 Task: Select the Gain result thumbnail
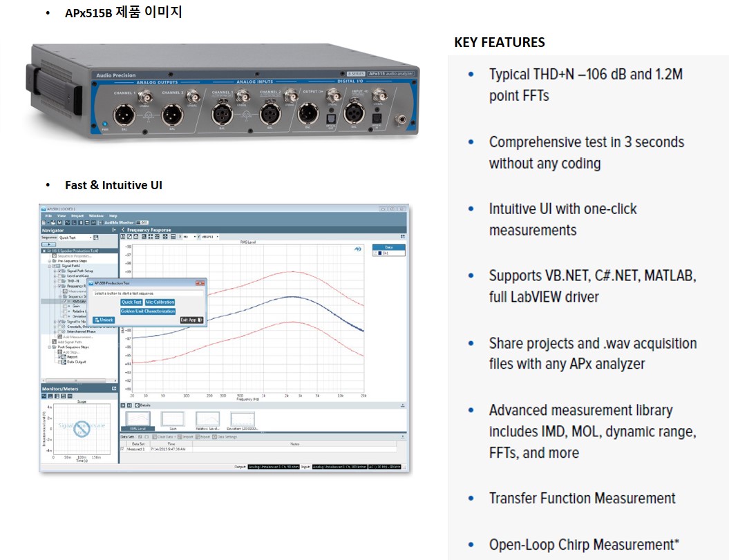click(x=173, y=421)
